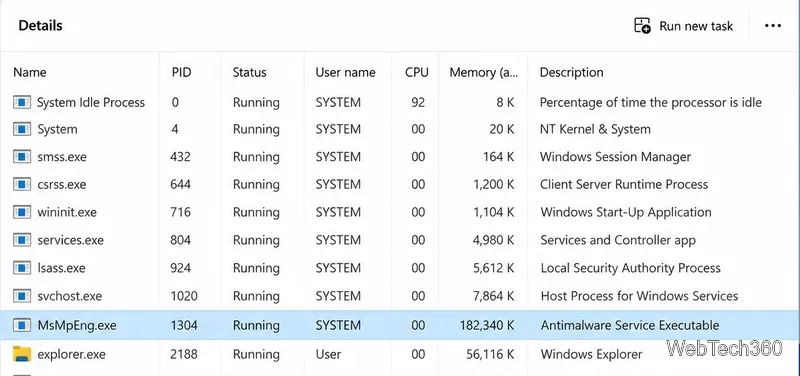Click the Run new task button
Viewport: 800px width, 376px height.
pos(683,26)
